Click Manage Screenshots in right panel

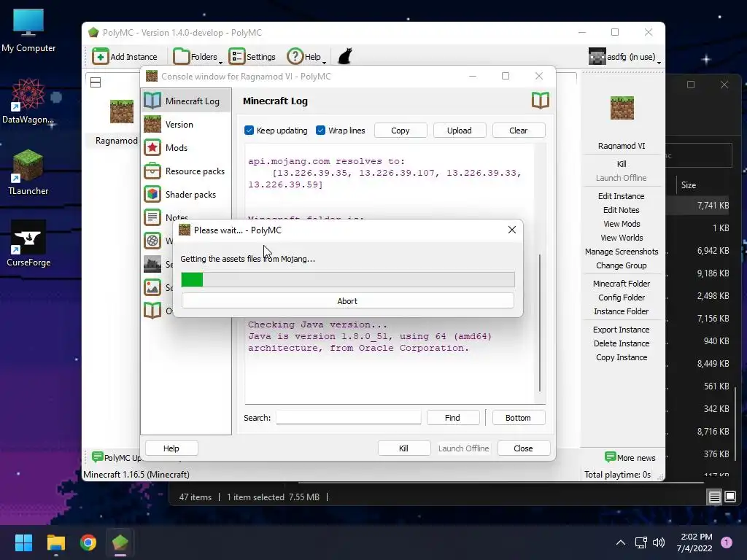(622, 251)
